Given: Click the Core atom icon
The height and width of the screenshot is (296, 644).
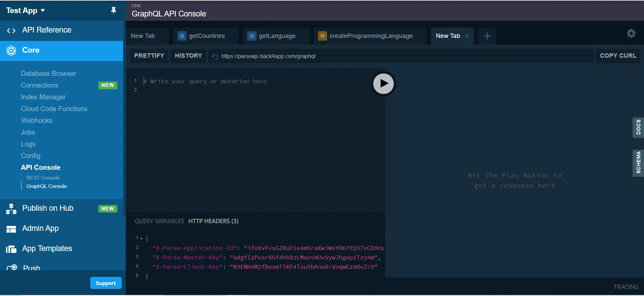Looking at the screenshot, I should click(x=11, y=51).
